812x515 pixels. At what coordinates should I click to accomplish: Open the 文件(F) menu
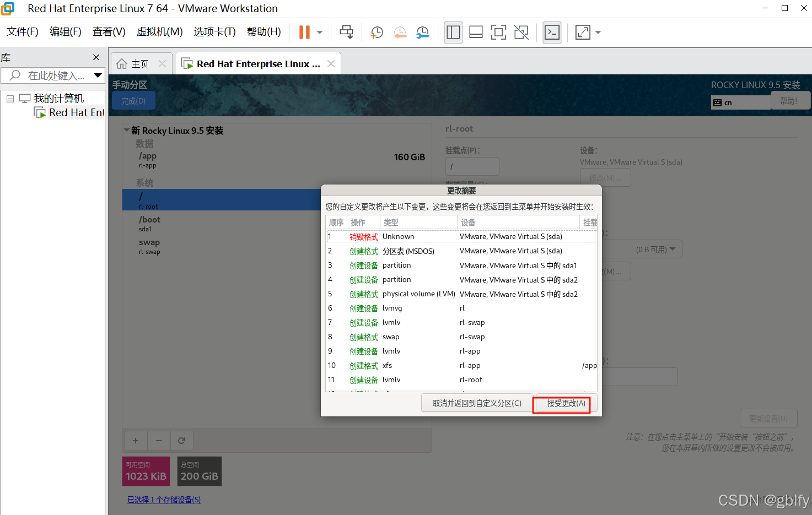(23, 32)
